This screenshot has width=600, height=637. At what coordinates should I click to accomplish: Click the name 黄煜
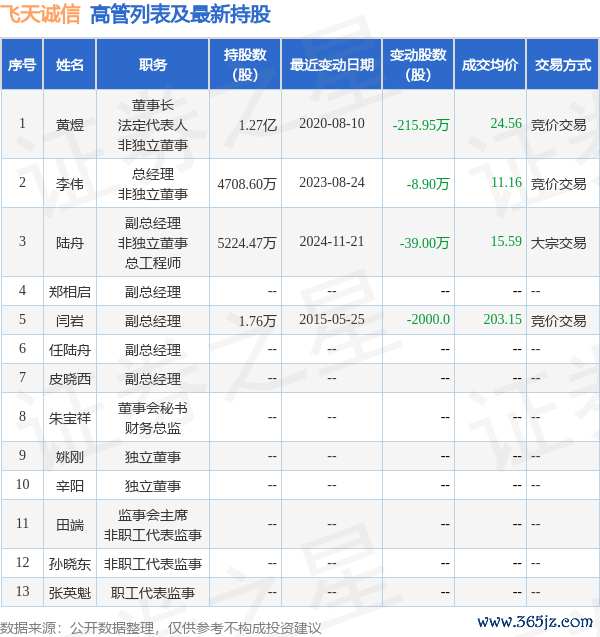point(70,125)
